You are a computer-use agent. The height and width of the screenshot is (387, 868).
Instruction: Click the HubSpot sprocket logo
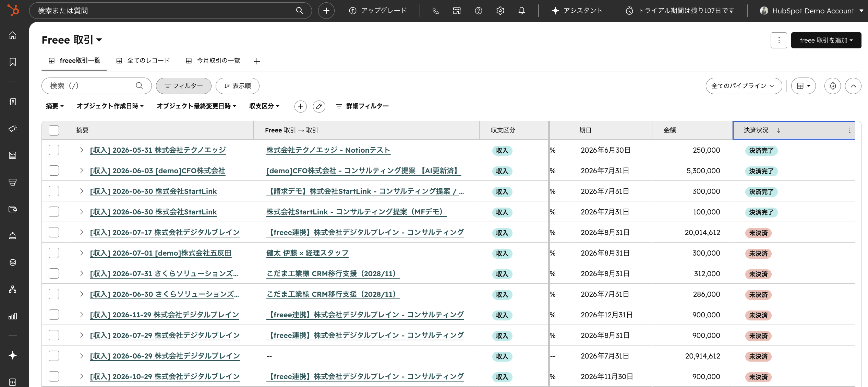click(x=13, y=11)
